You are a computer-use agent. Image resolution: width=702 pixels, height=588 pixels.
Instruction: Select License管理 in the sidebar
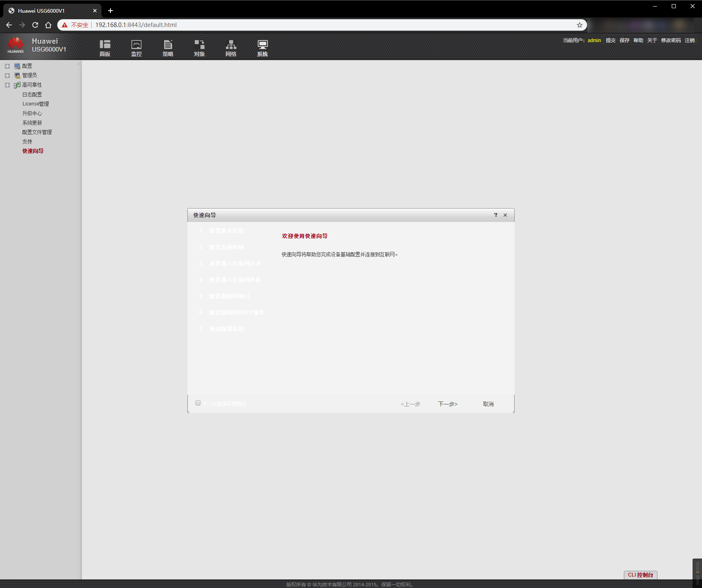tap(36, 104)
